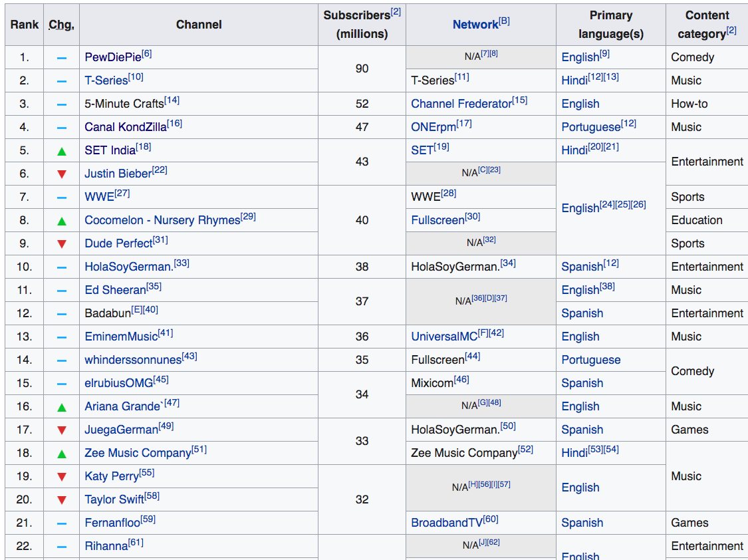Click green up arrow beside Ariana Grande
This screenshot has width=748, height=560.
point(62,407)
